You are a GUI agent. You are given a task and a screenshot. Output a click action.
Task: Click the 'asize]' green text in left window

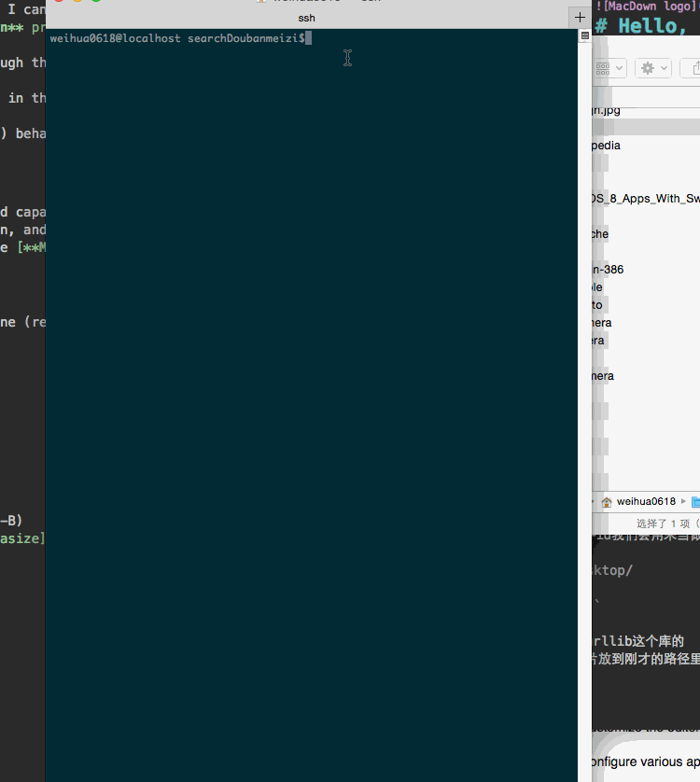22,538
